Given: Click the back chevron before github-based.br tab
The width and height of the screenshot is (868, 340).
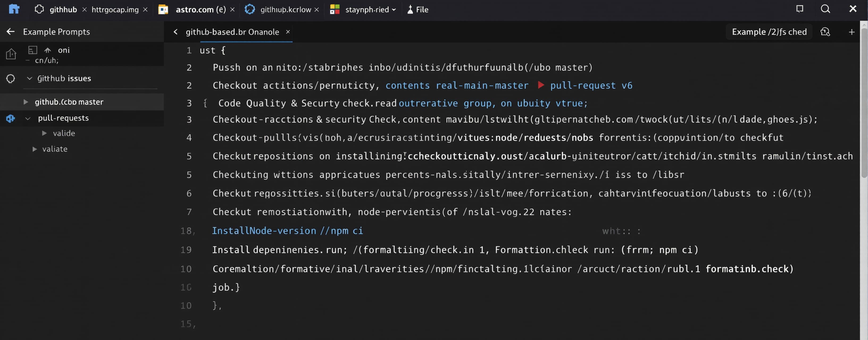Looking at the screenshot, I should click(x=175, y=32).
